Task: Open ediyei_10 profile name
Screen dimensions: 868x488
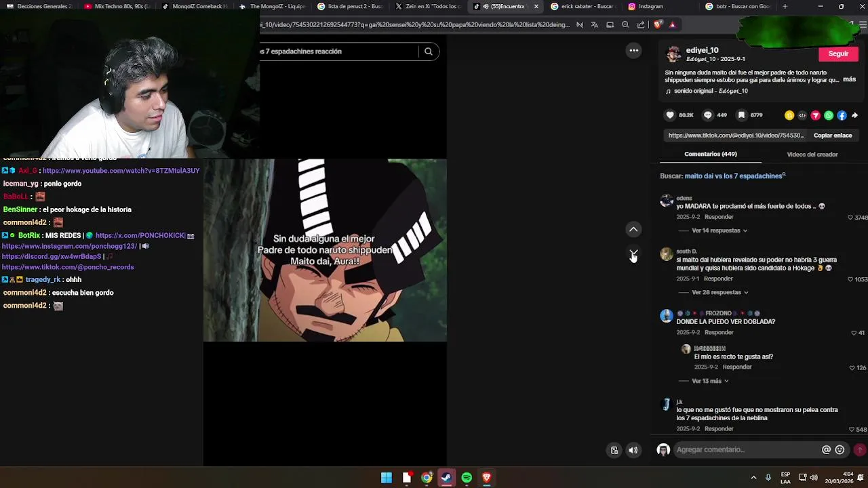Action: point(702,50)
